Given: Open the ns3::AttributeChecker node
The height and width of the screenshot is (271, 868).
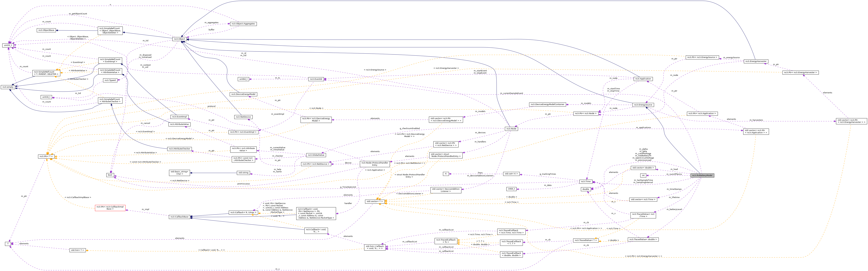Looking at the screenshot, I should pyautogui.click(x=179, y=149).
